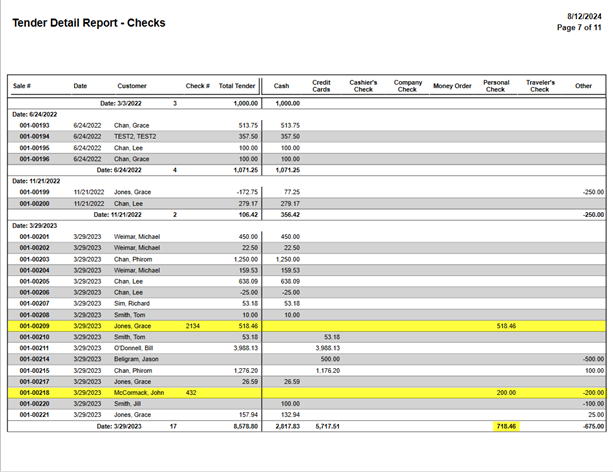
Task: Select sale number 001-00218
Action: point(35,393)
